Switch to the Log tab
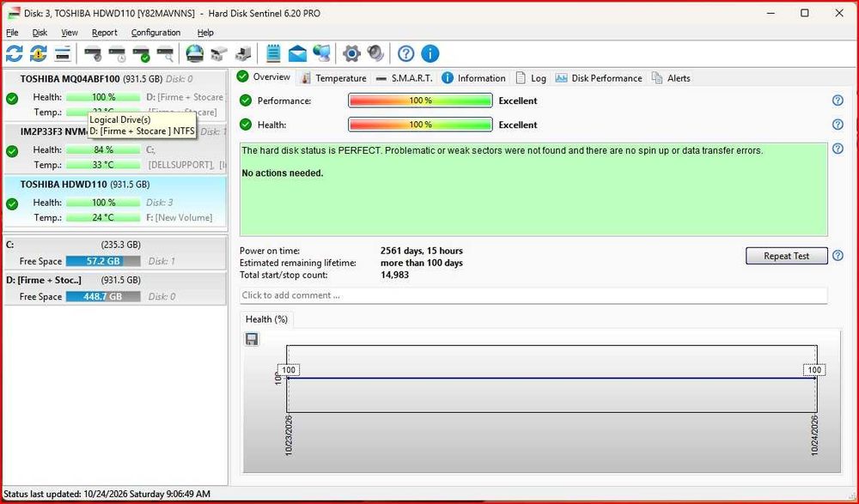This screenshot has height=504, width=859. (531, 78)
